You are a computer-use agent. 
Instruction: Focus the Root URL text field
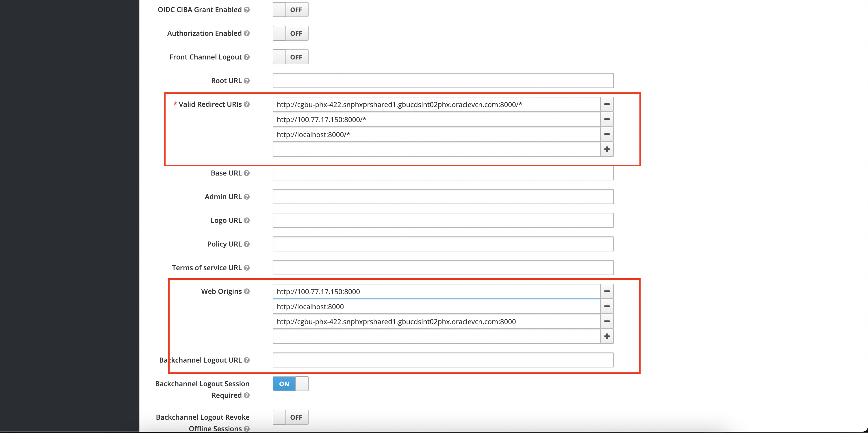pyautogui.click(x=443, y=81)
